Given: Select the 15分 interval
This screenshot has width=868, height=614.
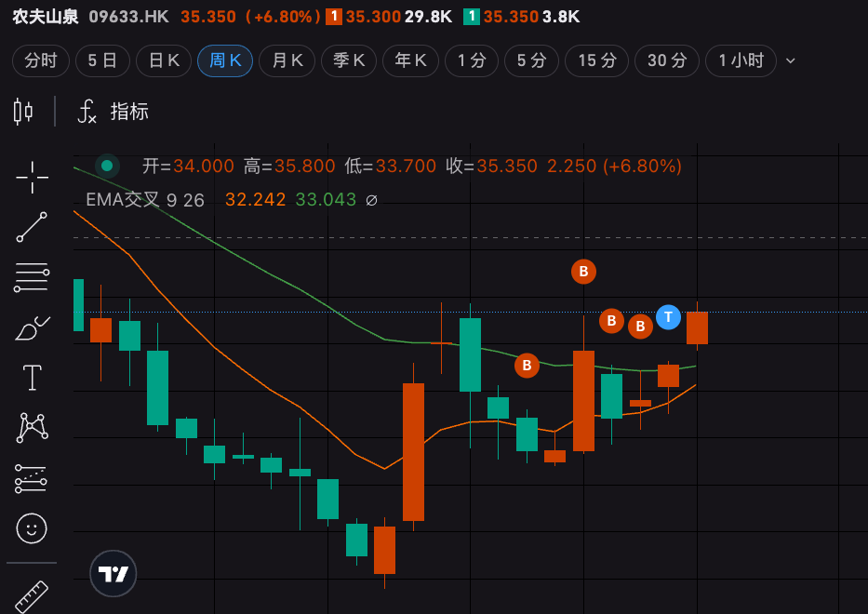Looking at the screenshot, I should click(x=597, y=61).
